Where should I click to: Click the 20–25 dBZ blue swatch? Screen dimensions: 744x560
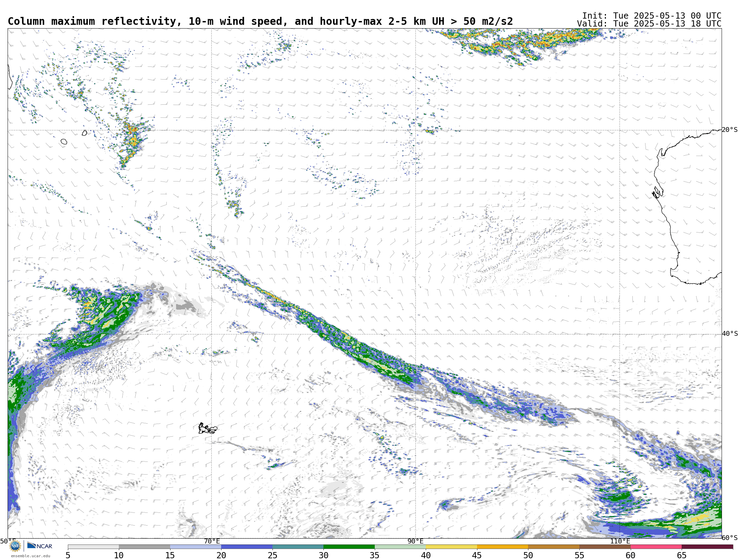247,547
